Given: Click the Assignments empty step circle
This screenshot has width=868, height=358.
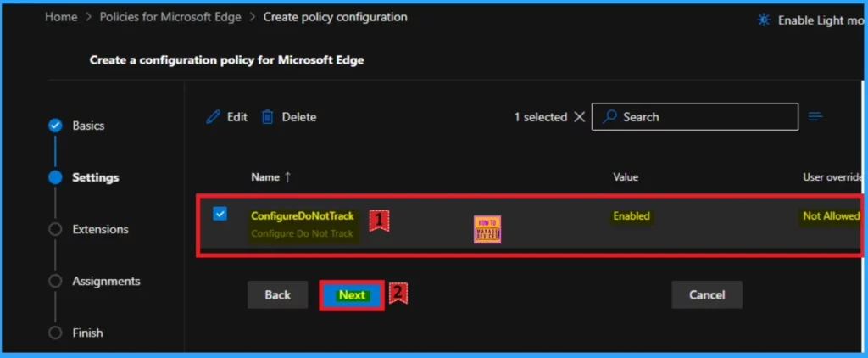Looking at the screenshot, I should (x=55, y=281).
